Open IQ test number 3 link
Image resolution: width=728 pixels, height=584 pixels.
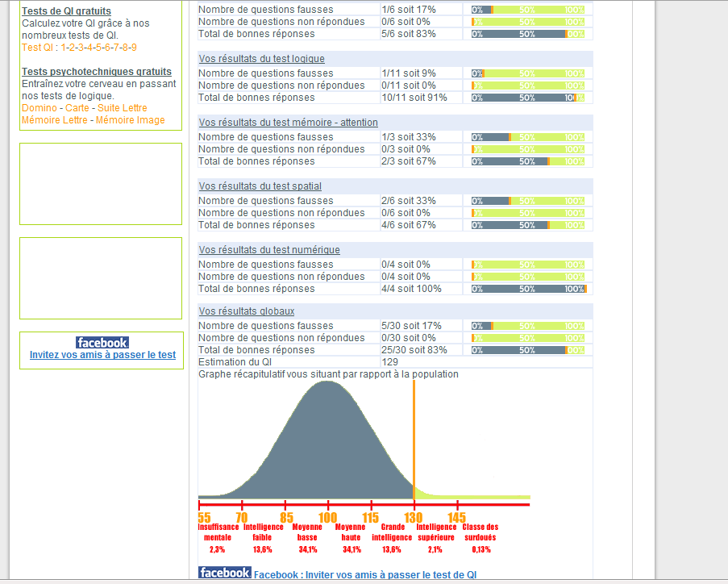click(81, 48)
